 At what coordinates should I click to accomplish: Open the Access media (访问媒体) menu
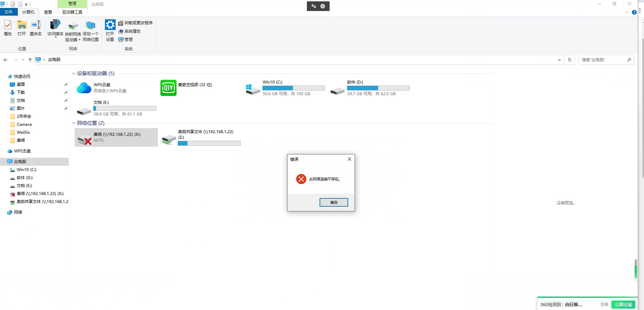click(55, 28)
